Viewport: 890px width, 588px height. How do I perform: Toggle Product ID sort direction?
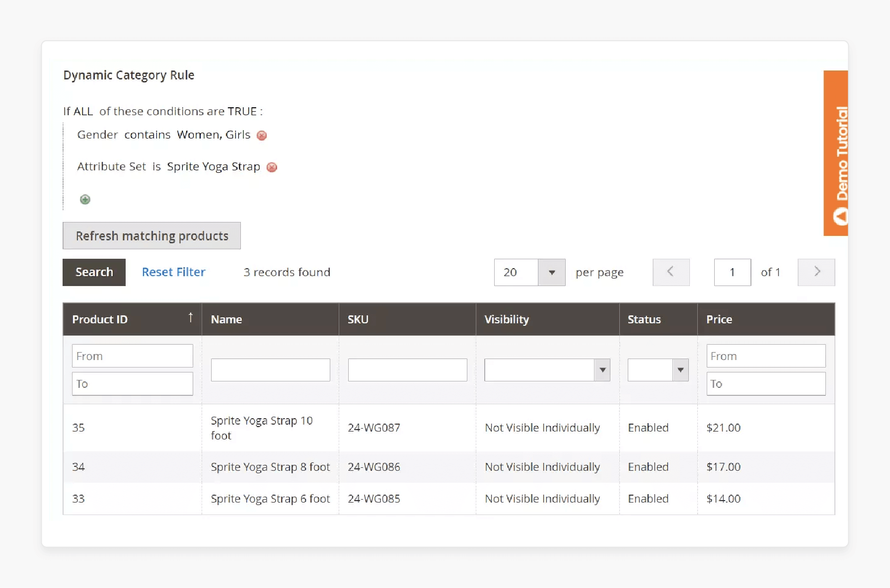pos(190,318)
